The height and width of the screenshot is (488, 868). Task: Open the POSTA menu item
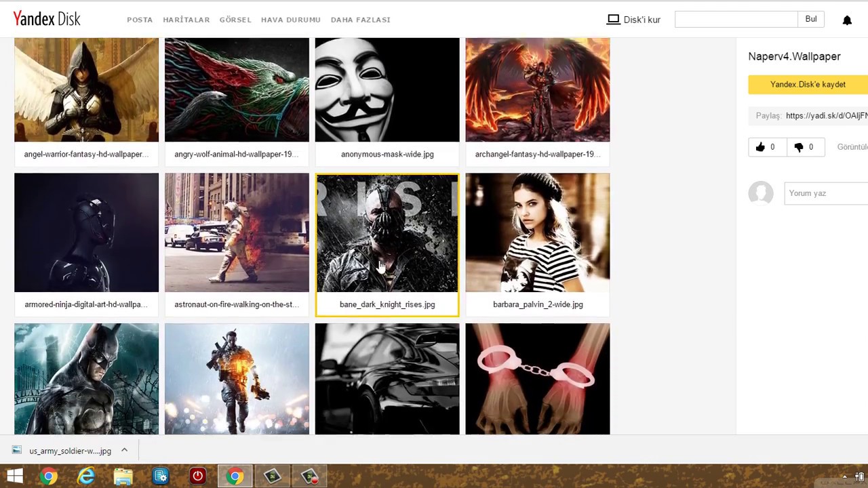(x=140, y=20)
